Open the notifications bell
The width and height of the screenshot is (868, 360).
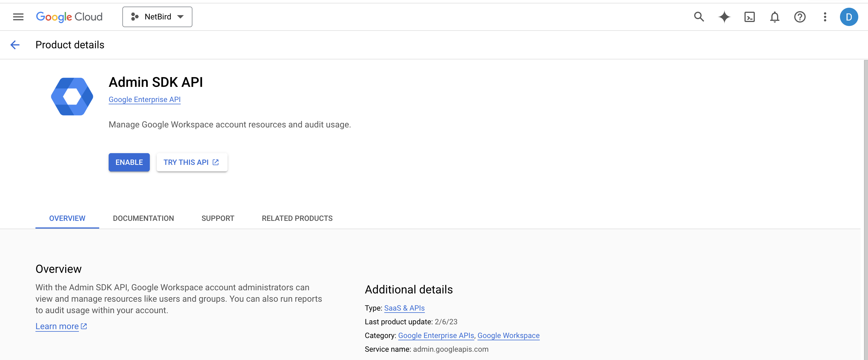tap(774, 17)
